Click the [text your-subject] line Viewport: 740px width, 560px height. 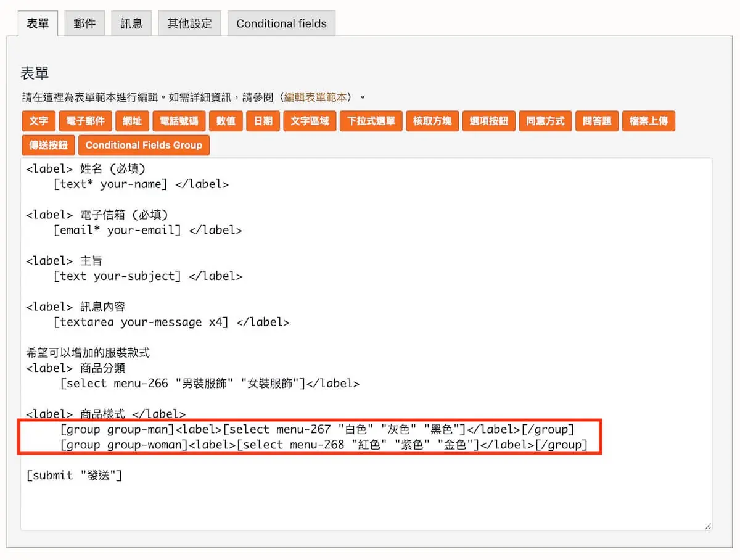[x=148, y=276]
